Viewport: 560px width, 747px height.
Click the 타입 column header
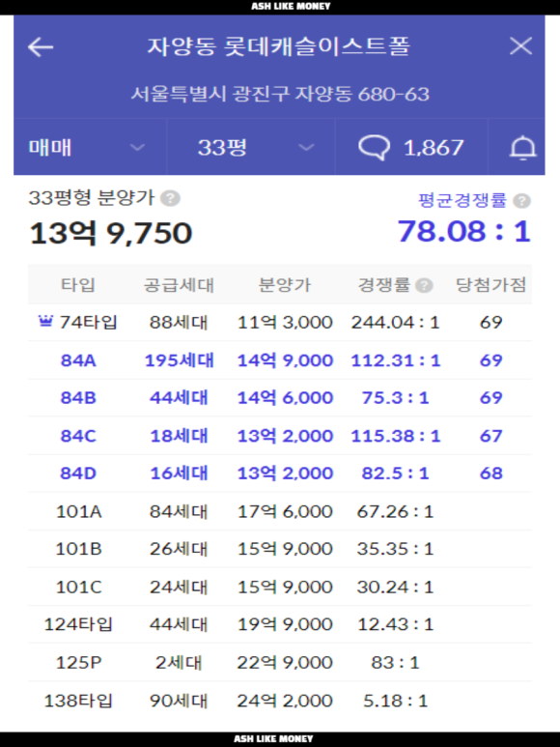click(x=78, y=285)
